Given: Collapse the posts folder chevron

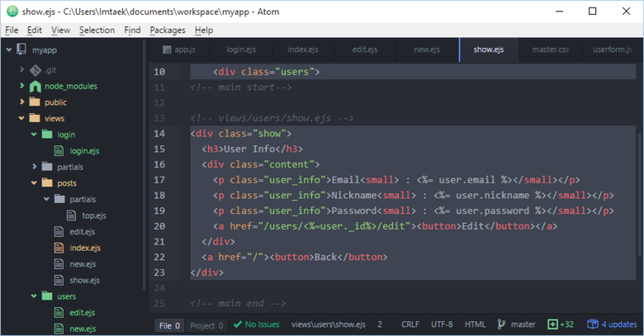Looking at the screenshot, I should point(34,183).
